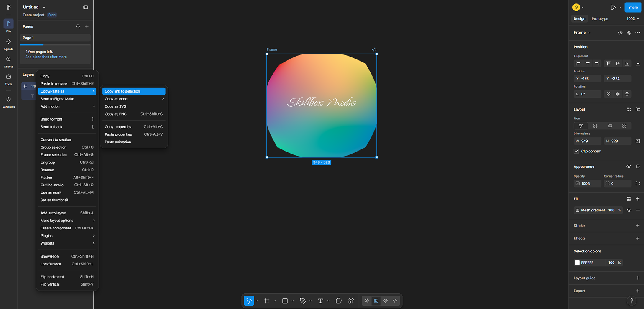Select the freeform flow layout option
This screenshot has height=309, width=644.
pyautogui.click(x=581, y=126)
